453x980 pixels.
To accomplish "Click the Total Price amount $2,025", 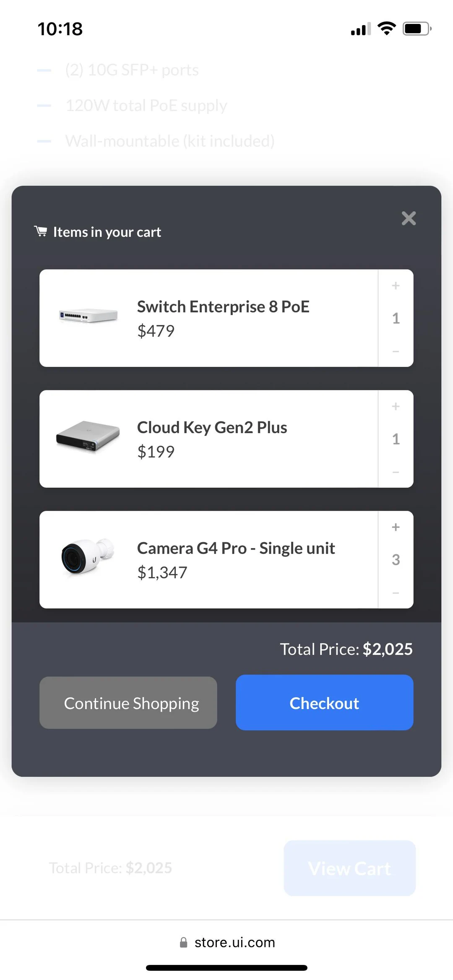I will 387,649.
